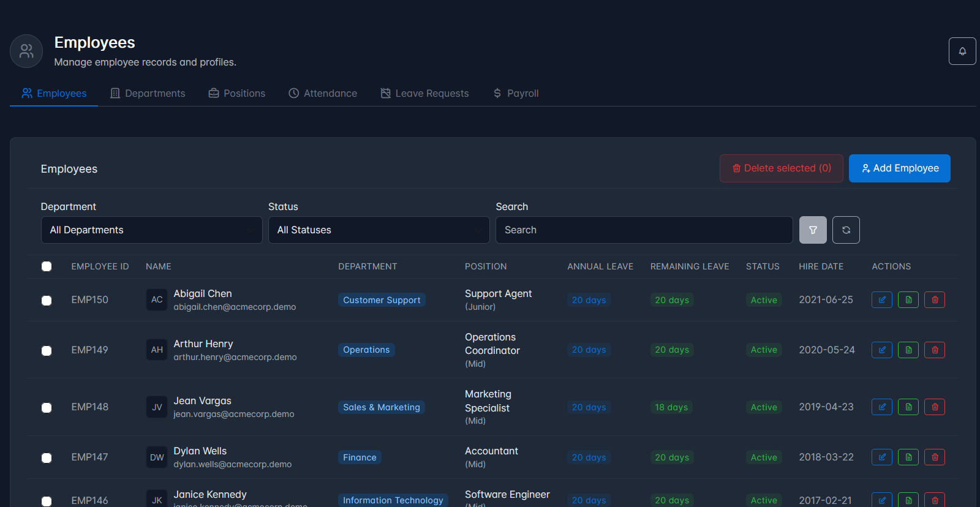Viewport: 980px width, 507px height.
Task: Focus the Search input field
Action: point(644,230)
